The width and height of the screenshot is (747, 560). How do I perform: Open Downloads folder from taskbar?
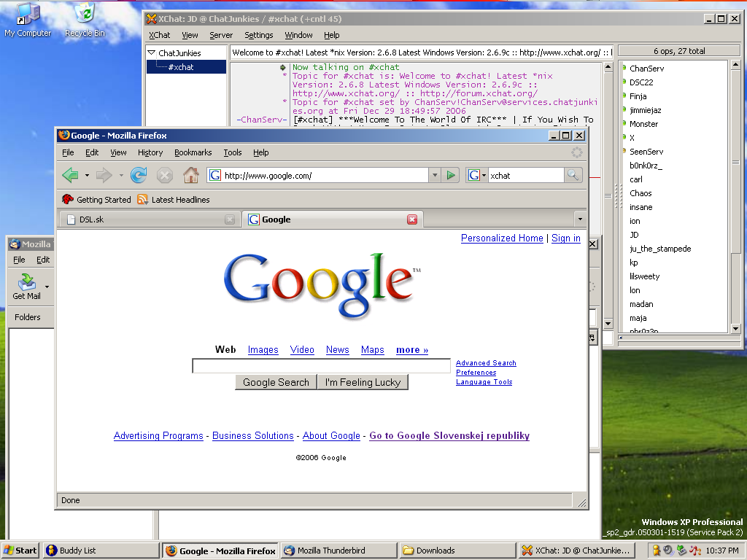(457, 551)
